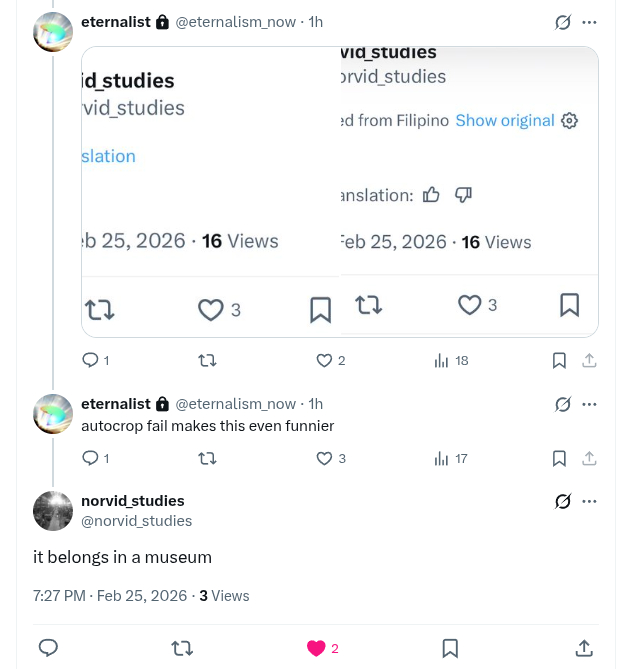The height and width of the screenshot is (669, 619).
Task: Open more options for norvid_studies post
Action: (x=589, y=501)
